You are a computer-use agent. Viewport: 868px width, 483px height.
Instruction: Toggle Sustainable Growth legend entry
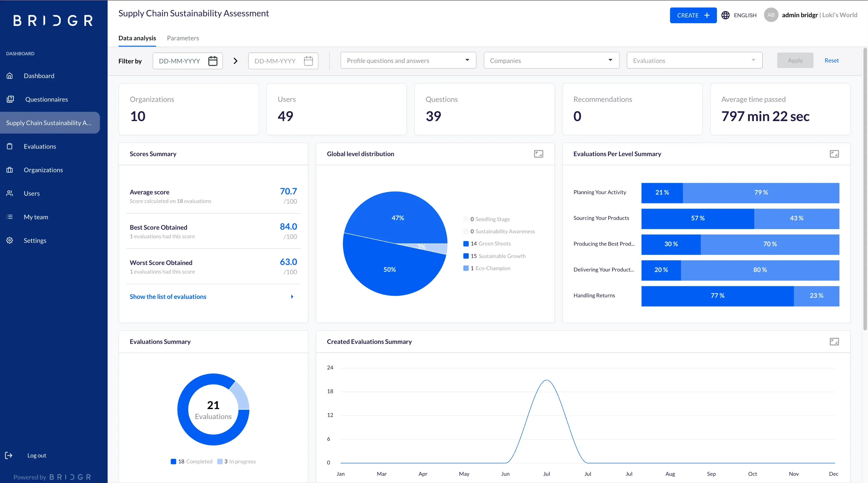pos(494,256)
